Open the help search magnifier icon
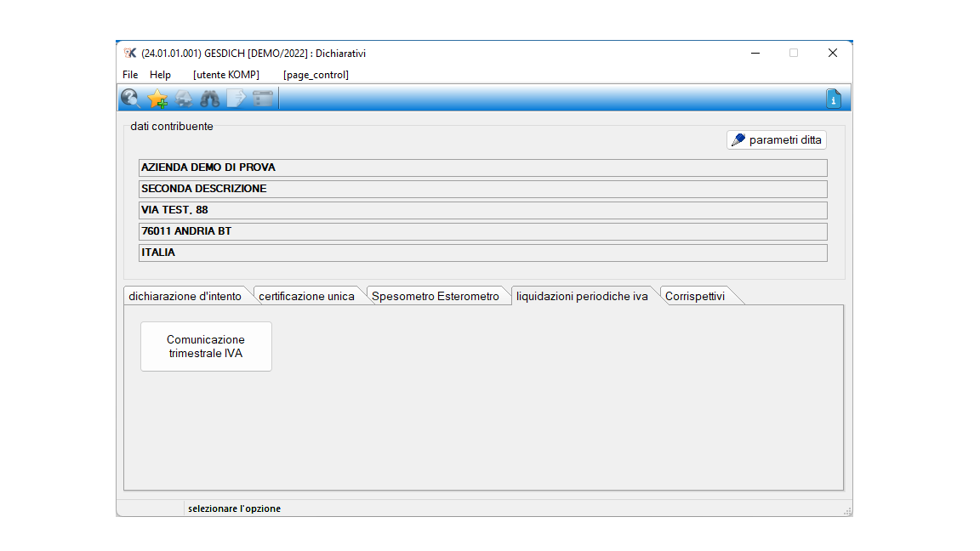Viewport: 980px width, 551px height. (131, 98)
